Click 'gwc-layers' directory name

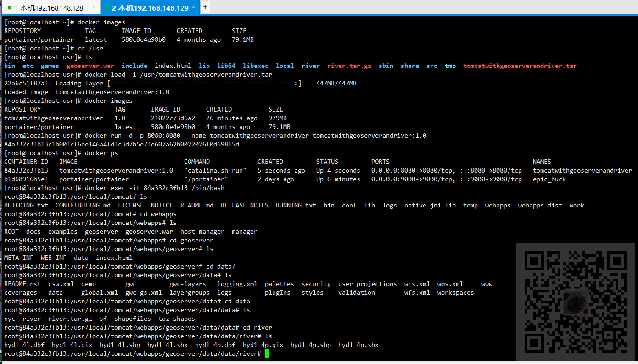coord(188,284)
